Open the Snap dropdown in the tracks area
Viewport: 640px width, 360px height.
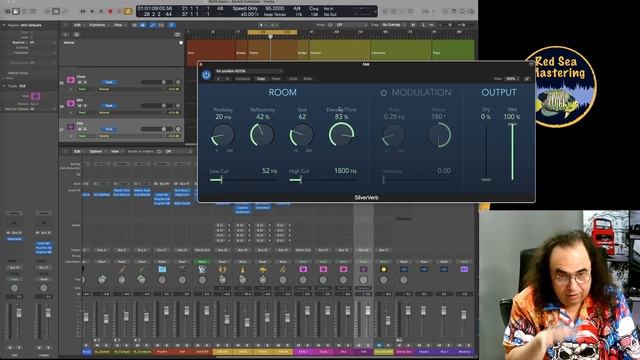[x=351, y=25]
